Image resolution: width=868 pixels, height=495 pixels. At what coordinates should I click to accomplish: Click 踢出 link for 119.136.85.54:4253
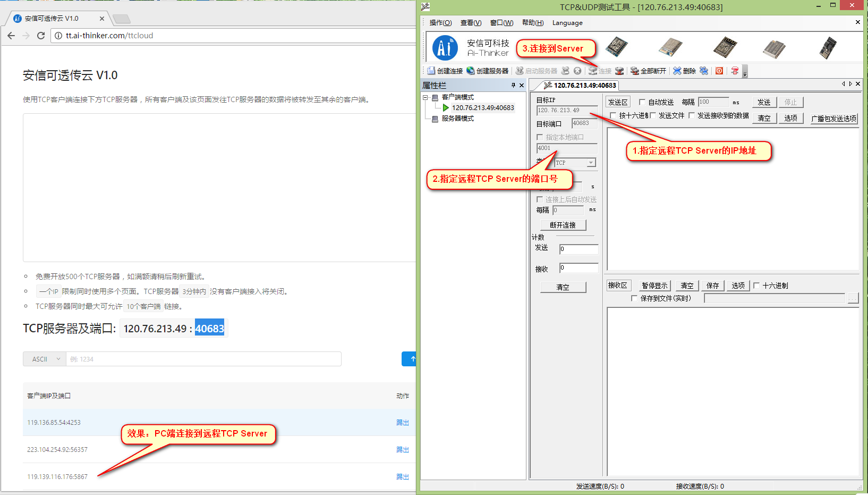(x=403, y=423)
